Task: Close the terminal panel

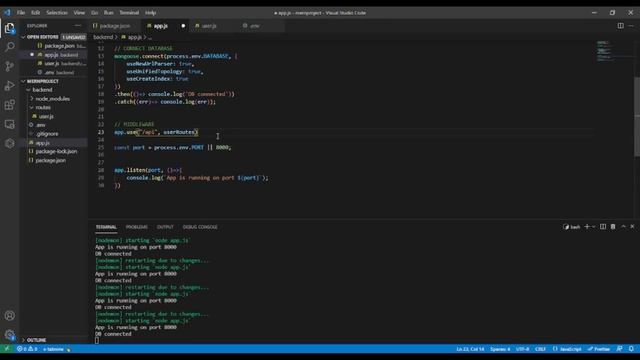Action: tap(632, 227)
